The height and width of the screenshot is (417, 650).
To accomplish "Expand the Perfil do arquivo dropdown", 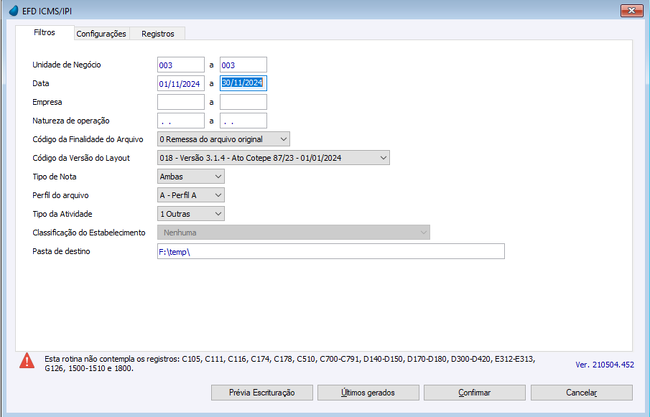I will (x=191, y=195).
